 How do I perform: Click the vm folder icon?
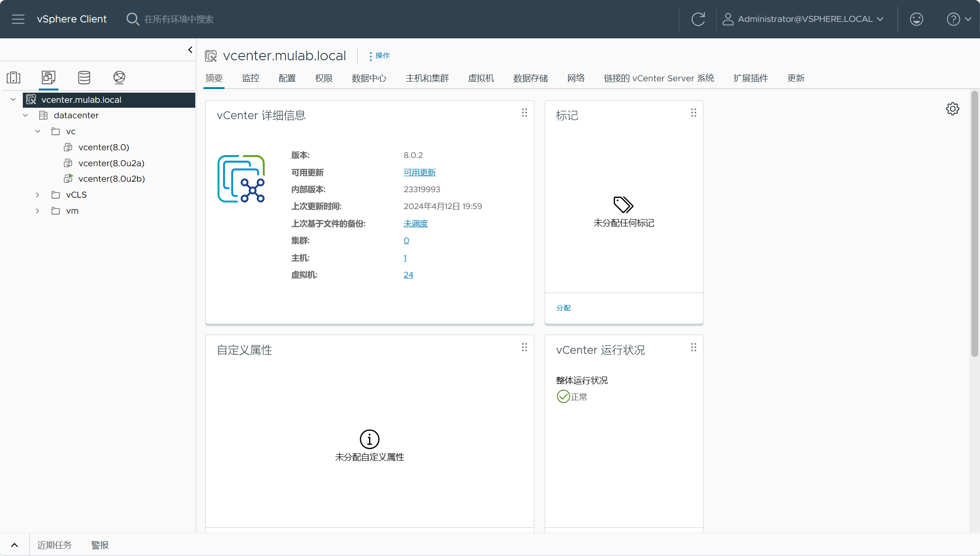pyautogui.click(x=56, y=211)
